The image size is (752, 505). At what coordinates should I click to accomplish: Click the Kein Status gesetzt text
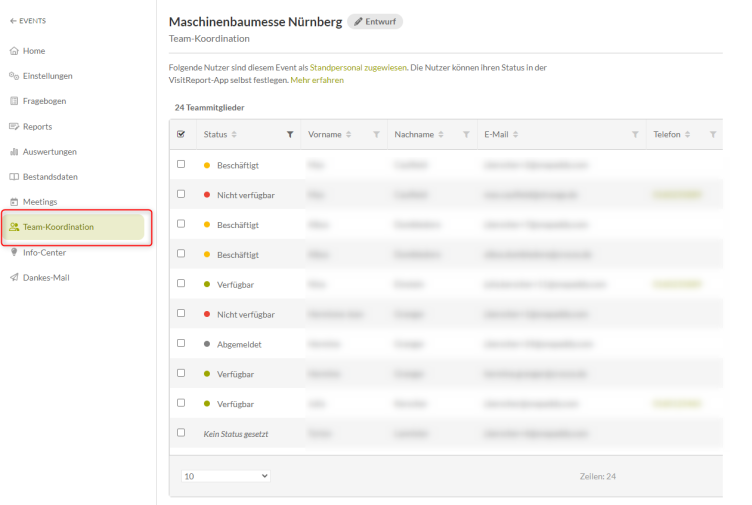236,434
